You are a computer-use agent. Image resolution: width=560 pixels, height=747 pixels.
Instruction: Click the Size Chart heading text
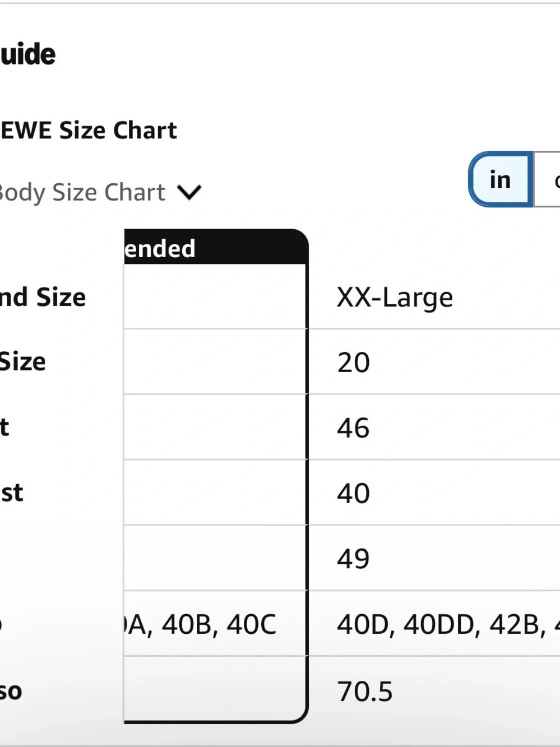coord(89,130)
